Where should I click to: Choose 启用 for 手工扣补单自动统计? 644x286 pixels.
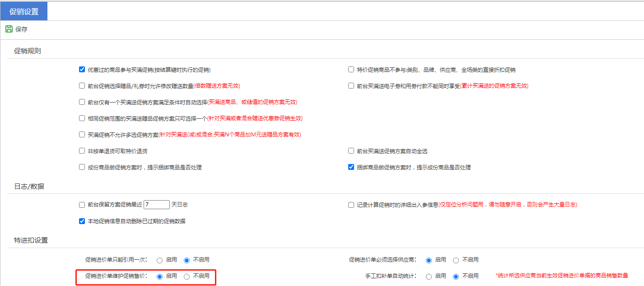[x=429, y=277]
